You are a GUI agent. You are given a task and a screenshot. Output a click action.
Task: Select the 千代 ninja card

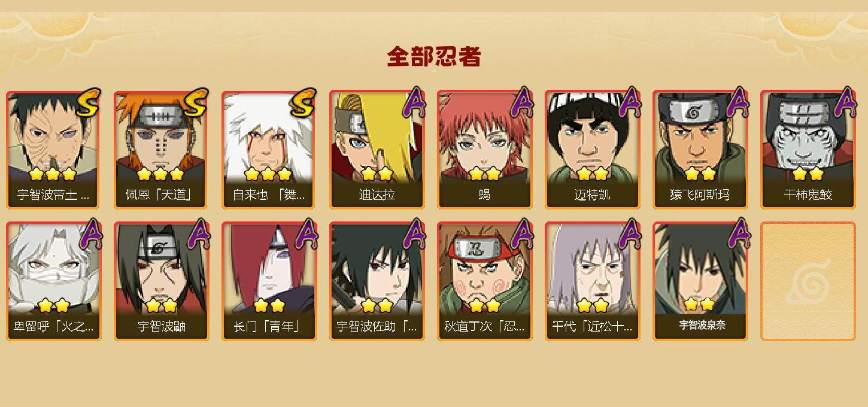click(593, 281)
